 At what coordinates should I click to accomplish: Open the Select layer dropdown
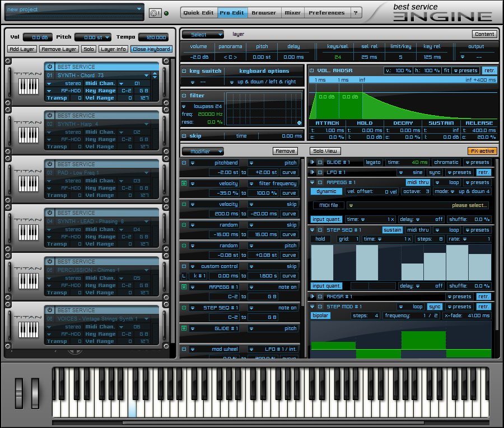pos(203,34)
